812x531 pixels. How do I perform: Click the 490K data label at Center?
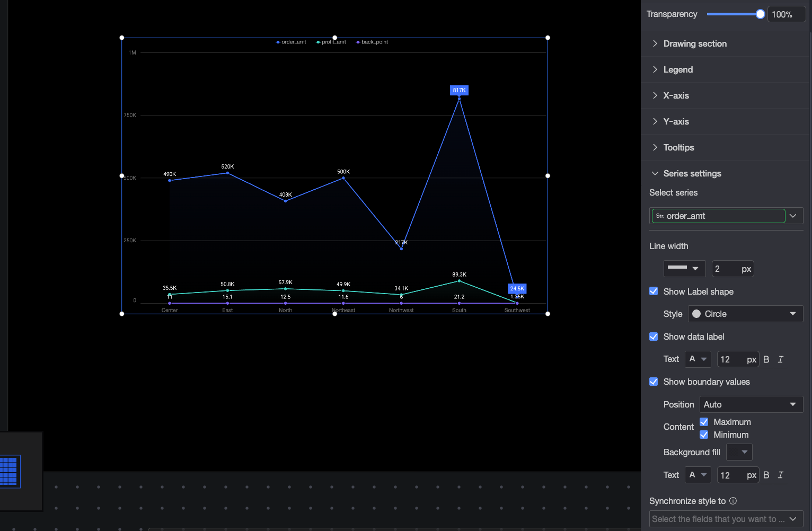(170, 174)
